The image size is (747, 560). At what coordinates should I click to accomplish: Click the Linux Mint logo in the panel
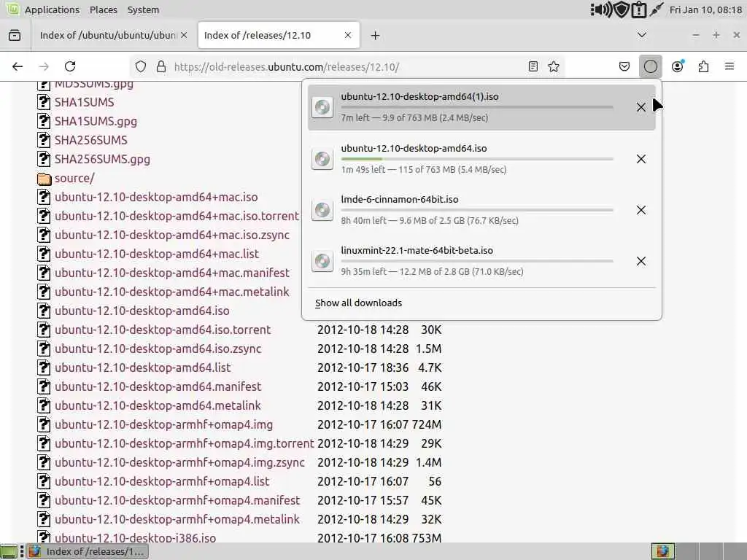[12, 9]
